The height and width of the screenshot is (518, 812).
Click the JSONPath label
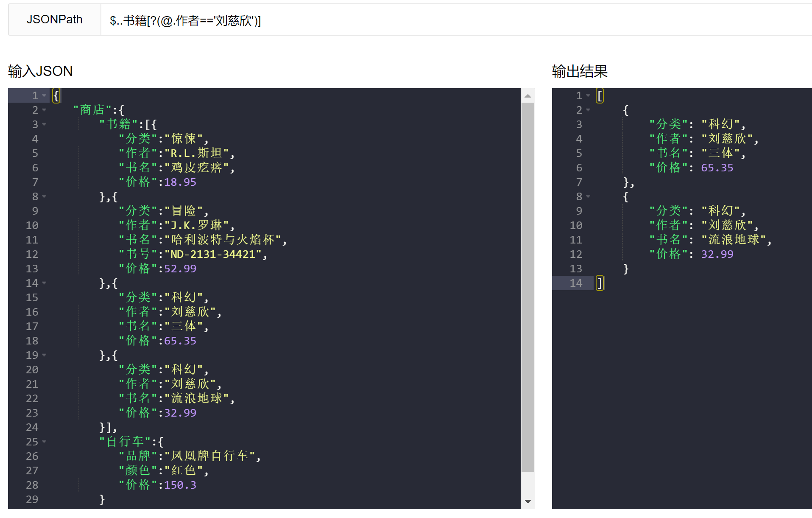(54, 20)
